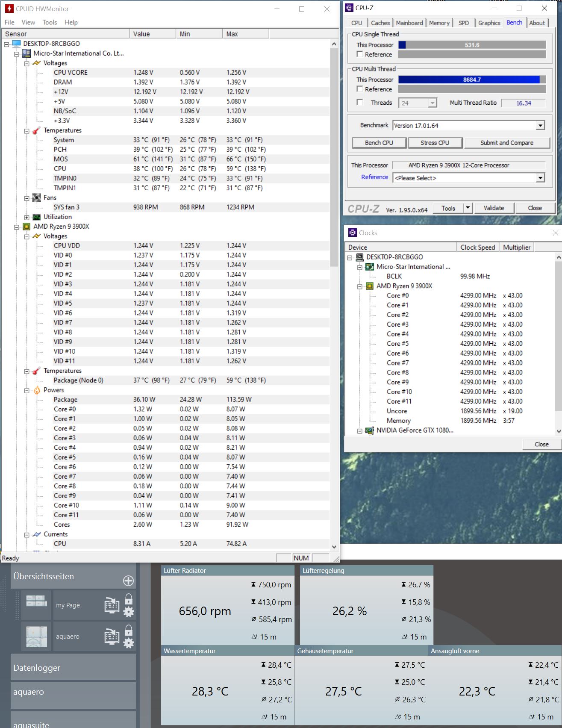The width and height of the screenshot is (562, 728).
Task: Collapse the AMD Ryzen 9 3900X node in Clocks
Action: click(360, 286)
